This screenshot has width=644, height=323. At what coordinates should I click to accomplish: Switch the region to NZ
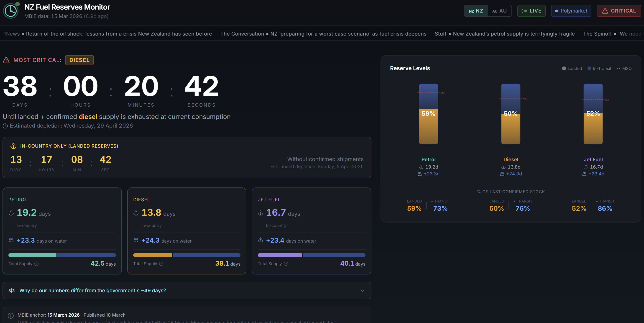click(476, 11)
